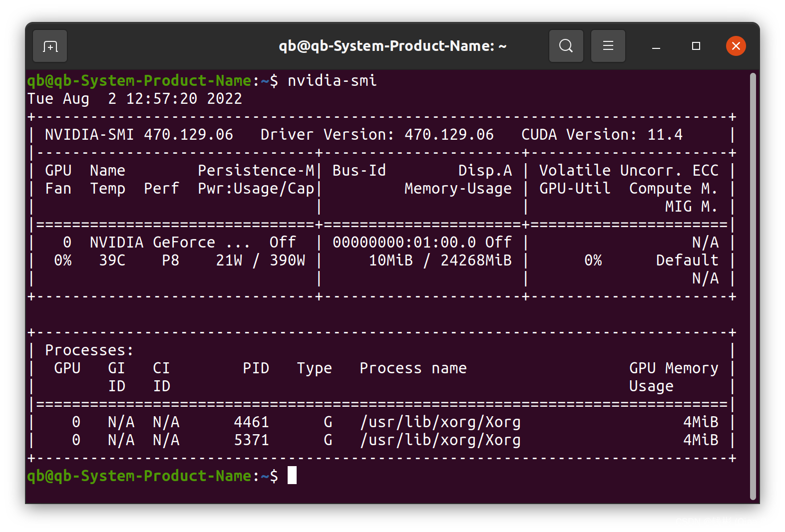The height and width of the screenshot is (532, 785).
Task: Click the Type column header
Action: [x=314, y=369]
